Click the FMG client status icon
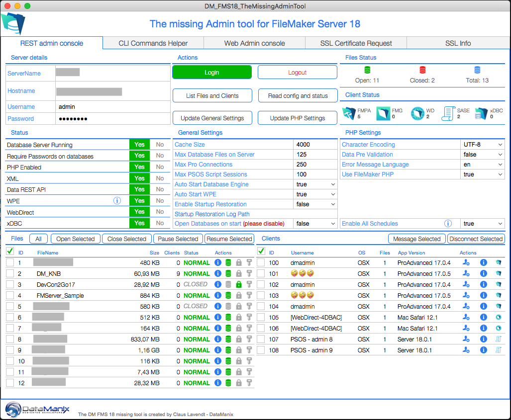This screenshot has width=511, height=420. (x=383, y=113)
